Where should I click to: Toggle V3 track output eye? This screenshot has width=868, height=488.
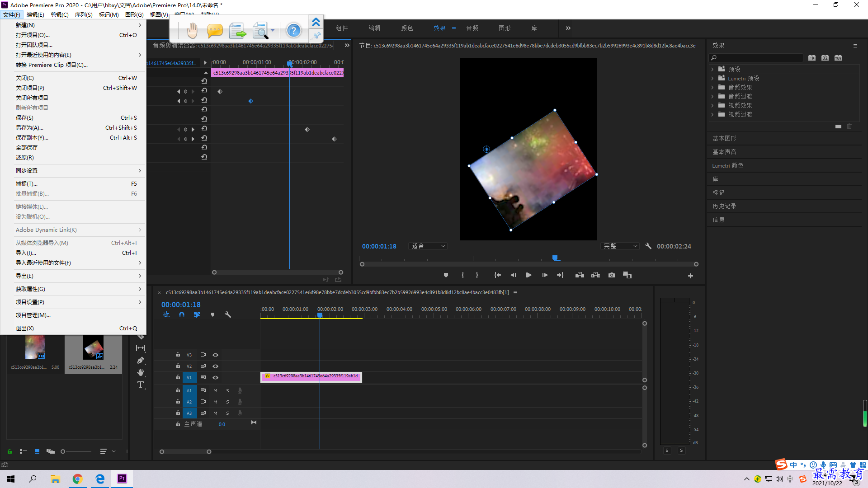pos(215,355)
